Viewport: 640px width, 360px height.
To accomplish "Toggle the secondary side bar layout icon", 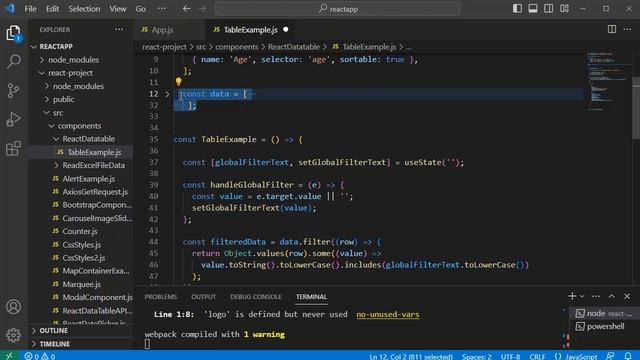I will click(549, 9).
